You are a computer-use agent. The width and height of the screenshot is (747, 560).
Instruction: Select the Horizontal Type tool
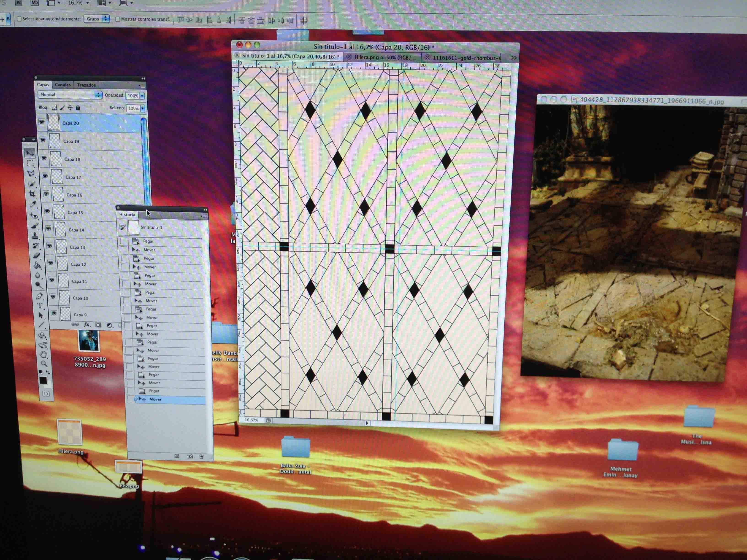tap(40, 305)
